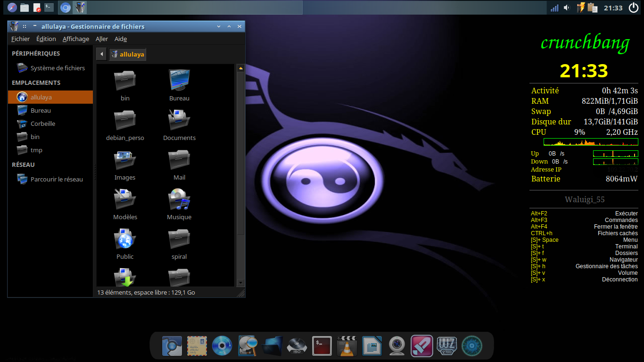Viewport: 644px width, 362px height.
Task: Select the Musique folder
Action: coord(179,204)
